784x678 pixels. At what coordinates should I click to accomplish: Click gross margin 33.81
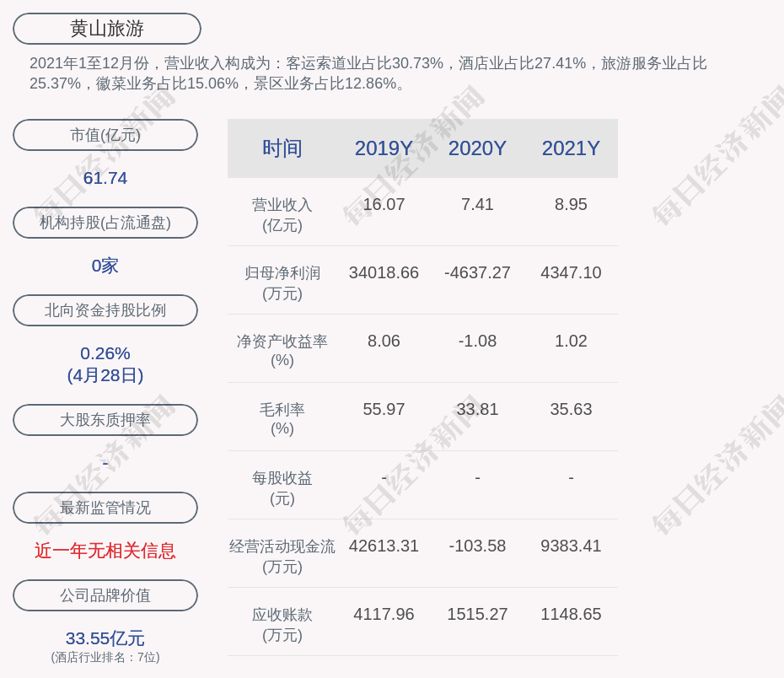[x=477, y=410]
